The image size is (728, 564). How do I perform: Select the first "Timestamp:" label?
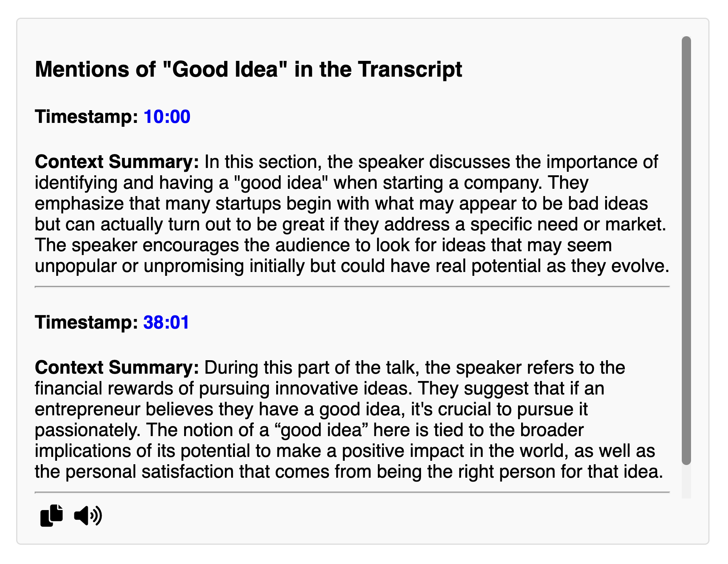point(86,116)
